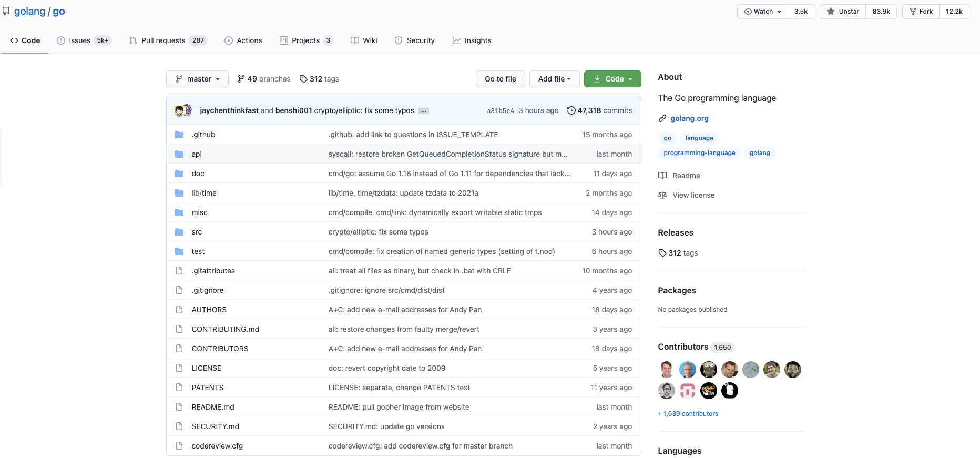Click the last contributor avatar in second row

730,391
